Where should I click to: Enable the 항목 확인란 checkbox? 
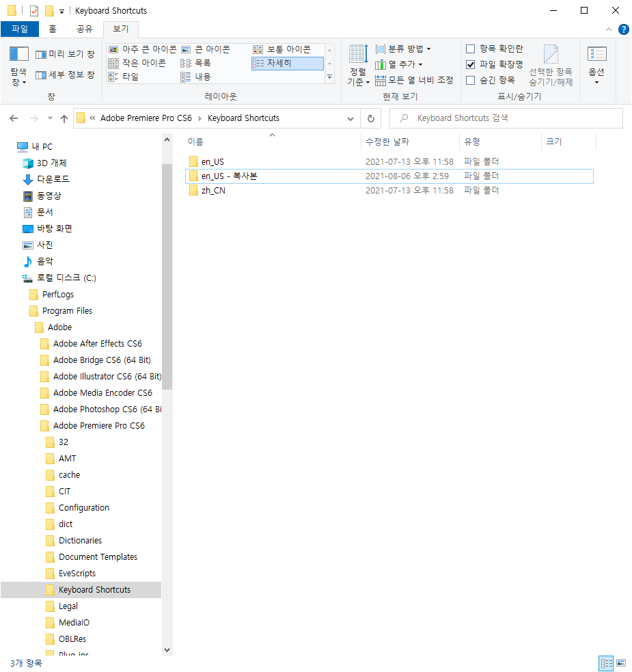pos(471,49)
